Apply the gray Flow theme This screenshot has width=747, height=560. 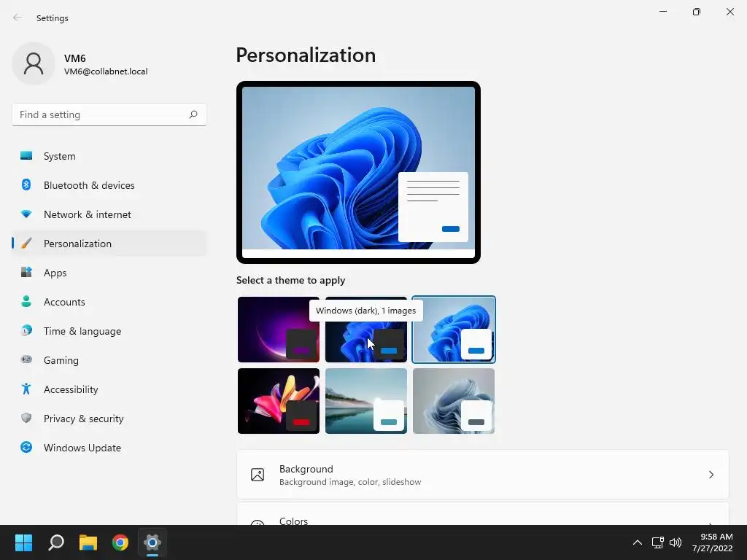(454, 401)
